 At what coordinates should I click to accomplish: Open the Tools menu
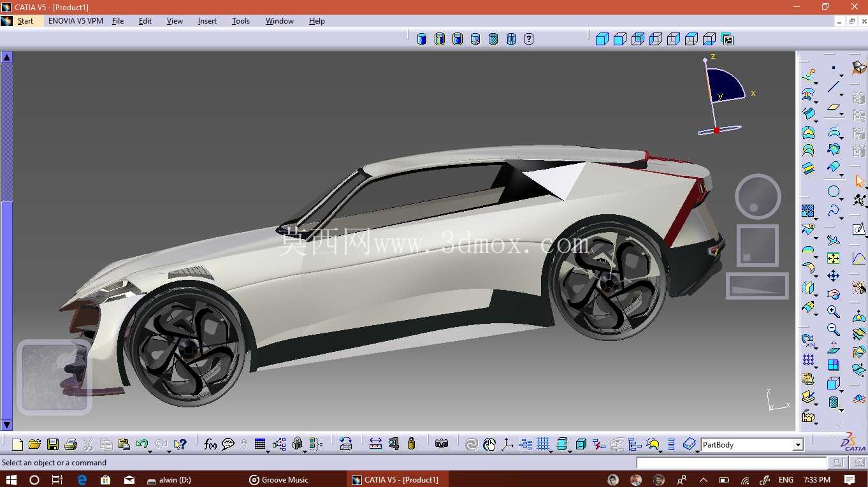click(x=241, y=21)
